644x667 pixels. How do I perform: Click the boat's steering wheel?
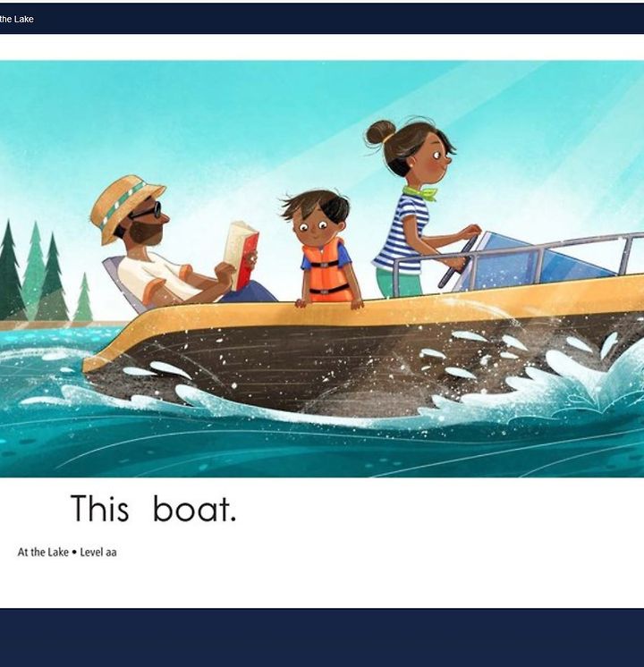click(x=458, y=262)
